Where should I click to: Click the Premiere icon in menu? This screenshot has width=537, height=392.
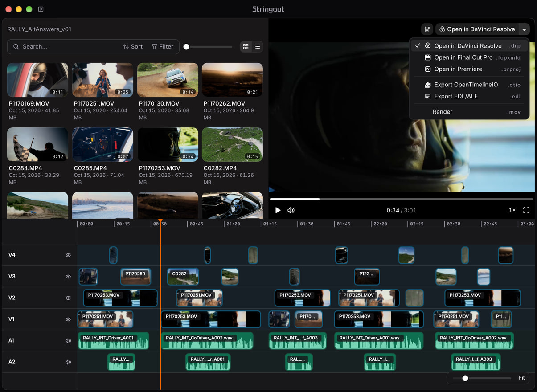click(x=427, y=69)
